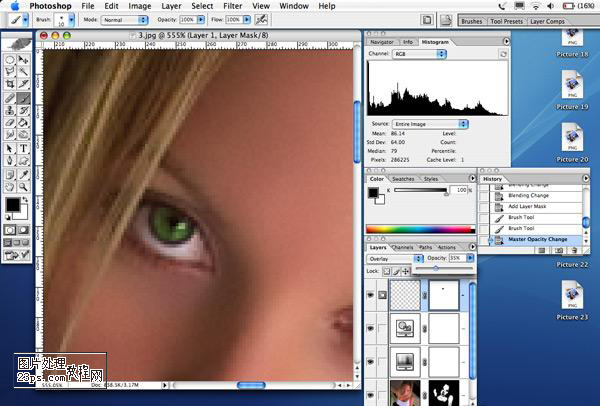Screen dimensions: 600x406
Task: Select the Pen tool
Action: coord(10,160)
